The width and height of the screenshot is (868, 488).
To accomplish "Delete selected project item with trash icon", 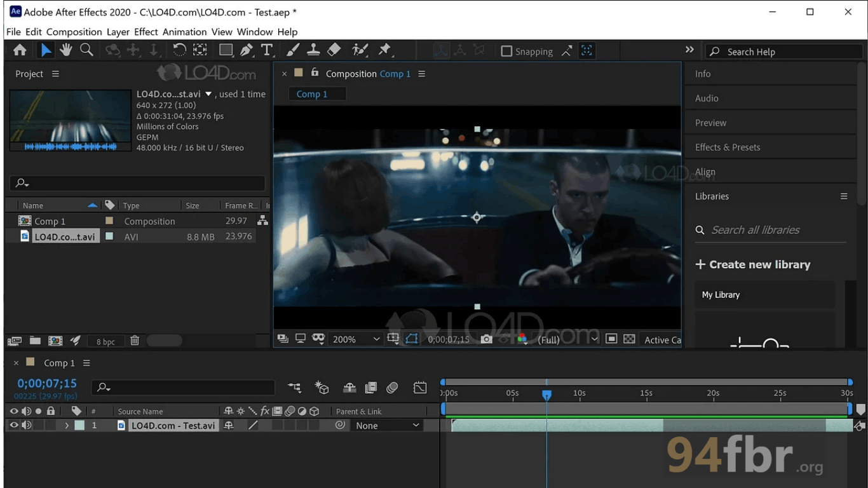I will pyautogui.click(x=135, y=341).
